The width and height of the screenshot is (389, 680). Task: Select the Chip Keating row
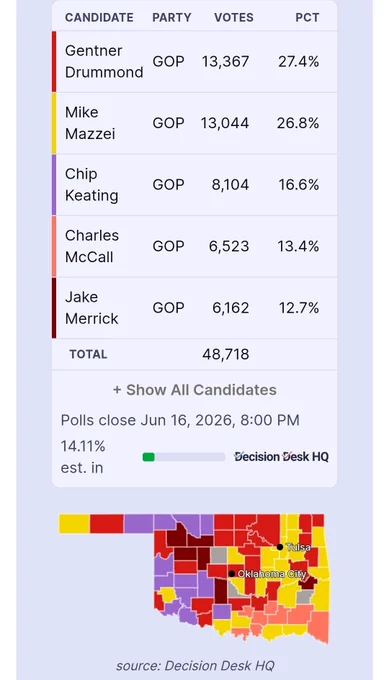click(194, 185)
